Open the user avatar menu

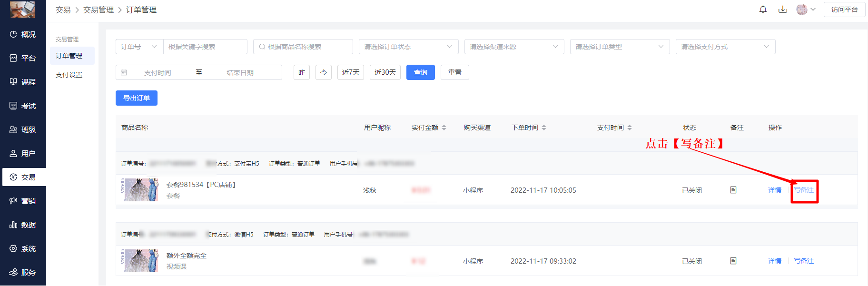(802, 10)
